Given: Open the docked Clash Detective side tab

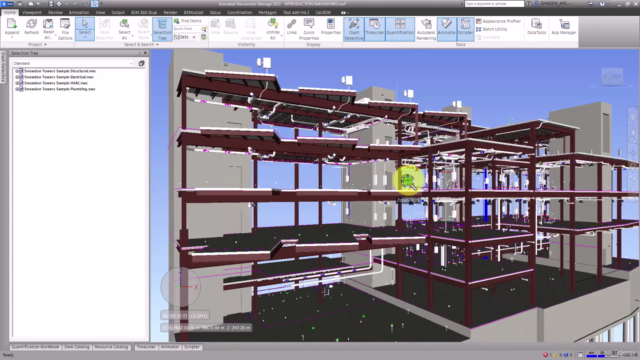Looking at the screenshot, I should [x=3, y=67].
